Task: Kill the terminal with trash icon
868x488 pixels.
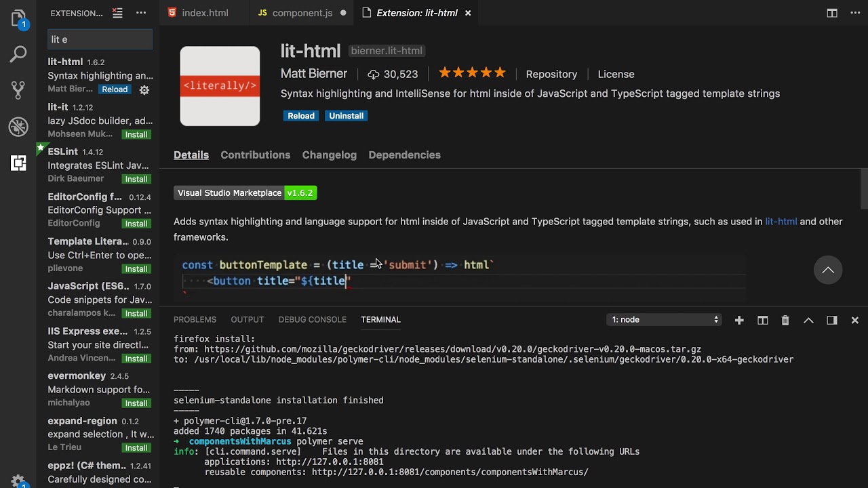Action: click(785, 320)
